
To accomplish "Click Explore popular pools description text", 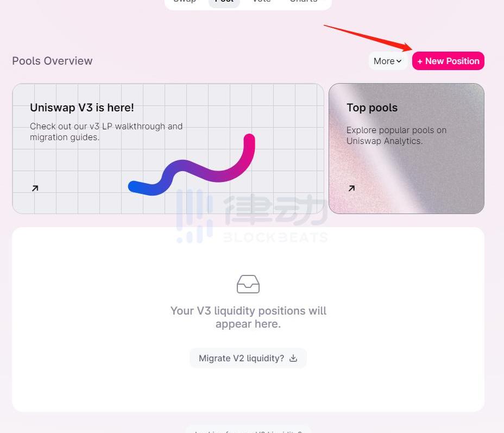I will [x=396, y=135].
